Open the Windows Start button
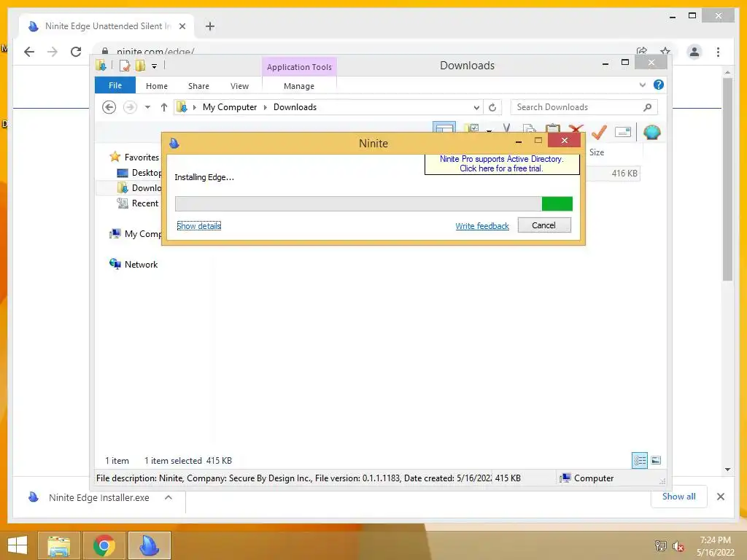Image resolution: width=747 pixels, height=560 pixels. 18,545
